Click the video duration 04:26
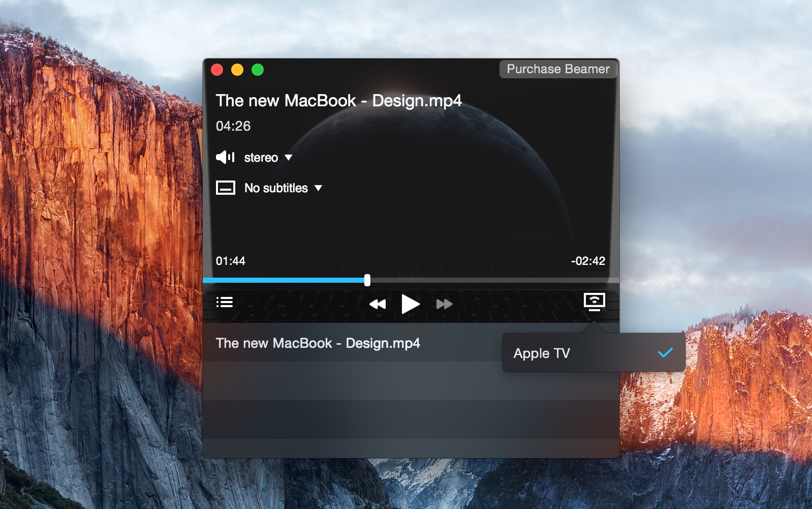Viewport: 812px width, 509px height. [233, 126]
